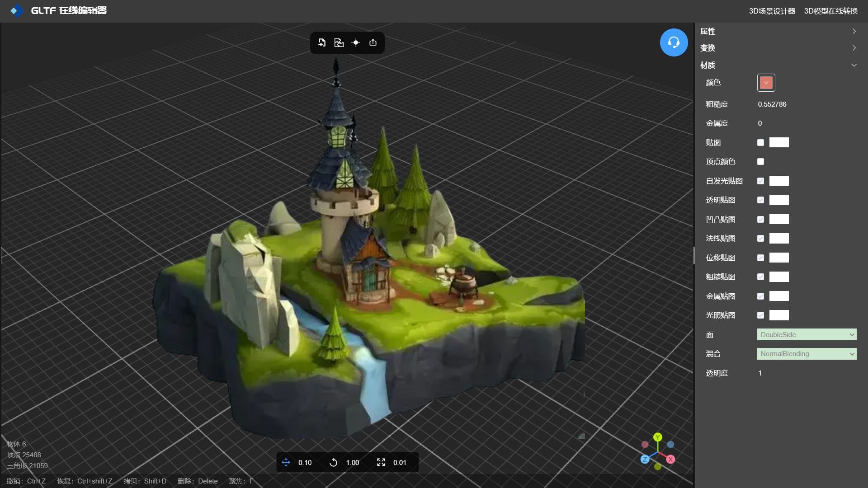The image size is (868, 488).
Task: Click the crosshair focus icon in toolbar
Action: (x=356, y=42)
